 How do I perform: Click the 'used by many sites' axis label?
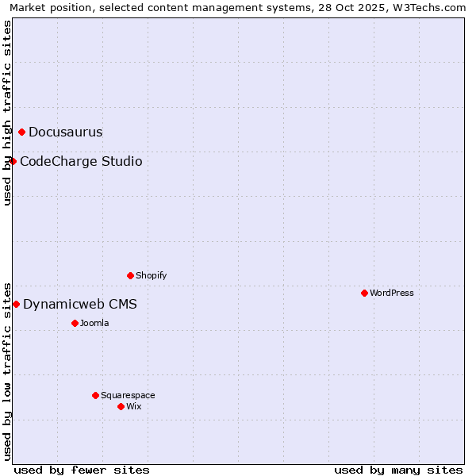tap(398, 470)
